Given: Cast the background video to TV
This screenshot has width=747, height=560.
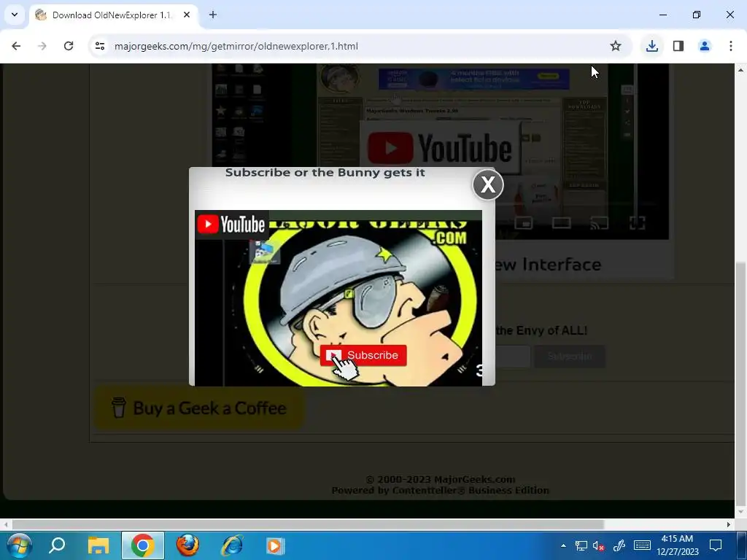Looking at the screenshot, I should coord(600,222).
